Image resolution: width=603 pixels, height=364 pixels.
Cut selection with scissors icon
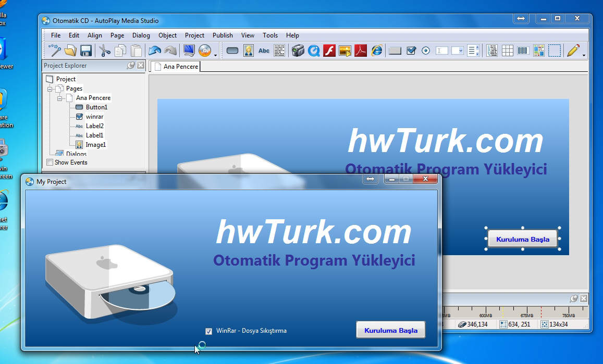105,51
